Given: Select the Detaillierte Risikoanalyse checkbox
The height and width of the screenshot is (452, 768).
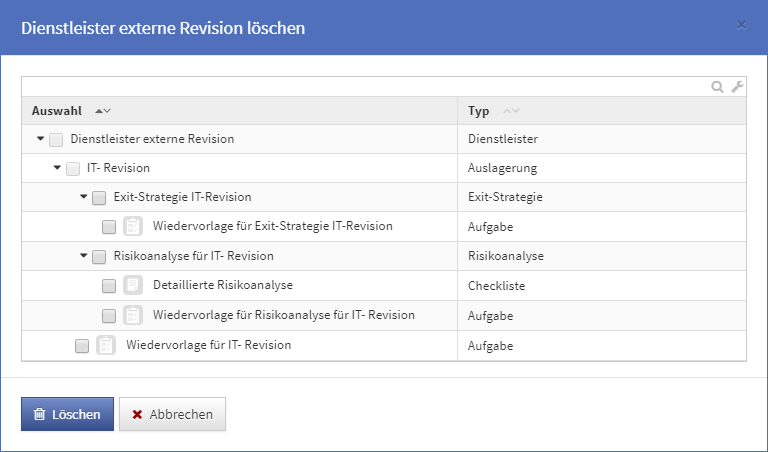Looking at the screenshot, I should coord(109,286).
